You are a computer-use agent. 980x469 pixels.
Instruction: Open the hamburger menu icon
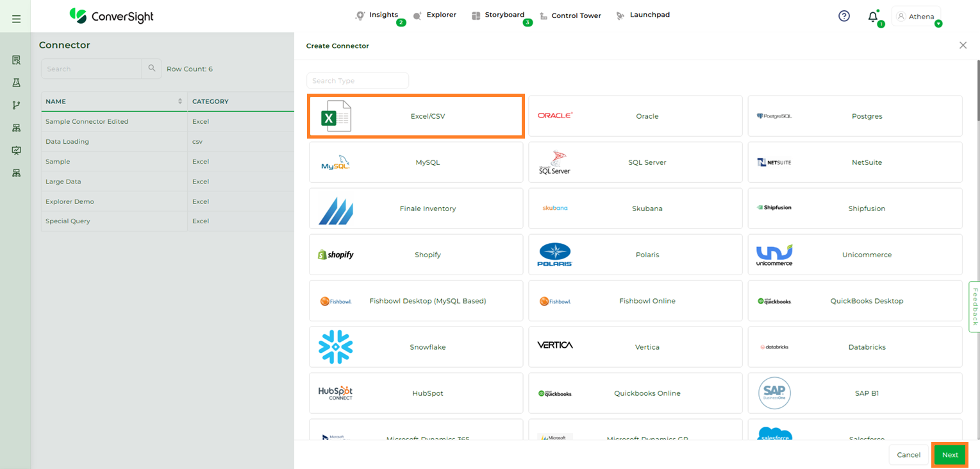click(16, 19)
